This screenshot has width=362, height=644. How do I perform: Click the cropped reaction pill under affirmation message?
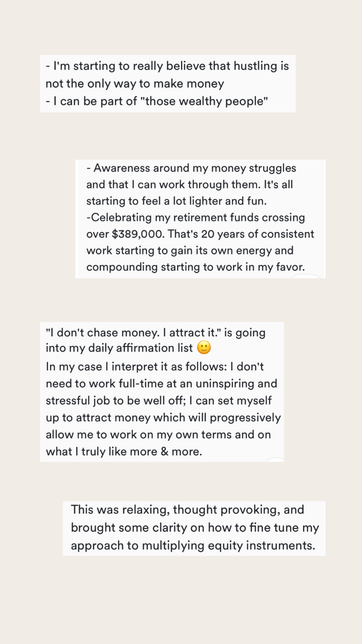275,459
